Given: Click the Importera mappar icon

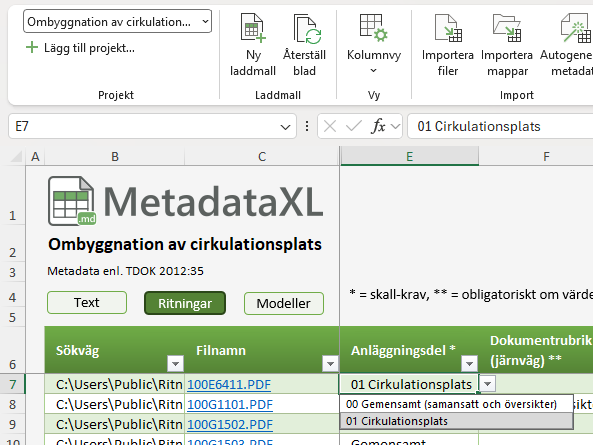Looking at the screenshot, I should tap(507, 28).
